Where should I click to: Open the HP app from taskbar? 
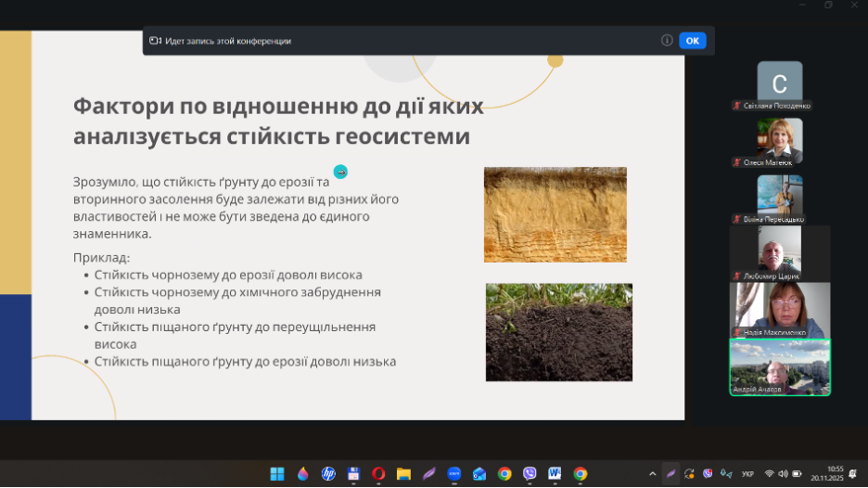[x=328, y=474]
